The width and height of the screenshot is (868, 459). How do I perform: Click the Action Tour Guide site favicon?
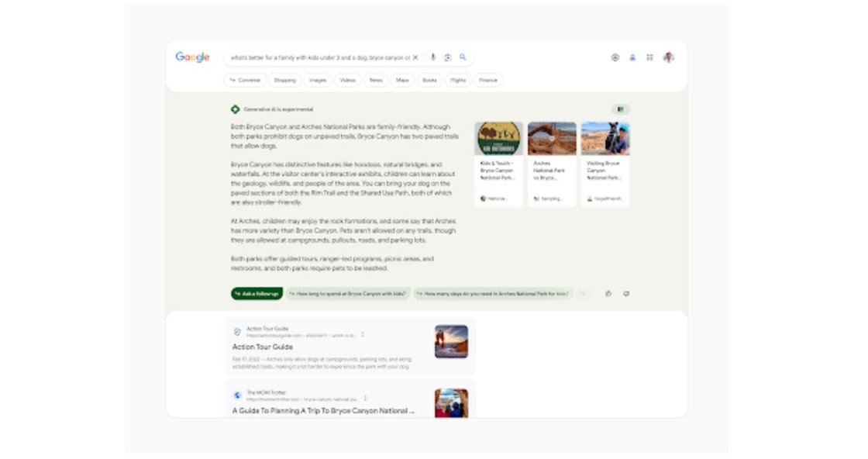click(x=237, y=332)
